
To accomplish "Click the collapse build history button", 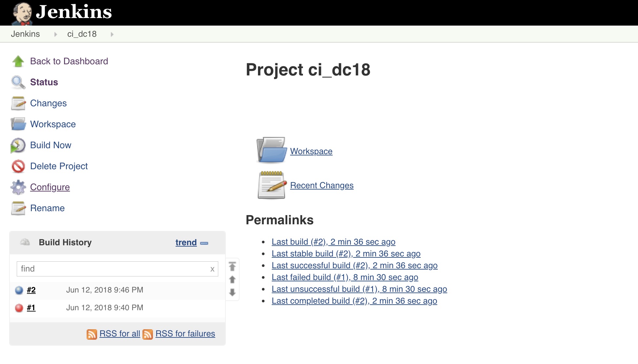I will [x=204, y=243].
